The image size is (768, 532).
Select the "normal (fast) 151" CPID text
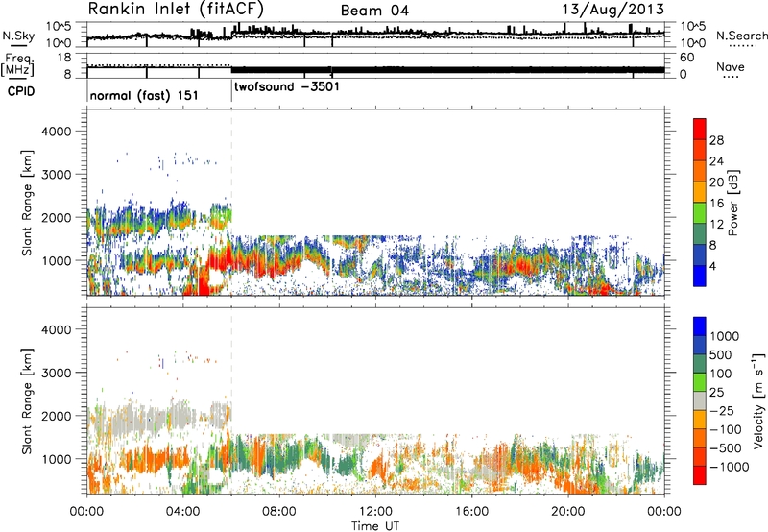coord(144,95)
